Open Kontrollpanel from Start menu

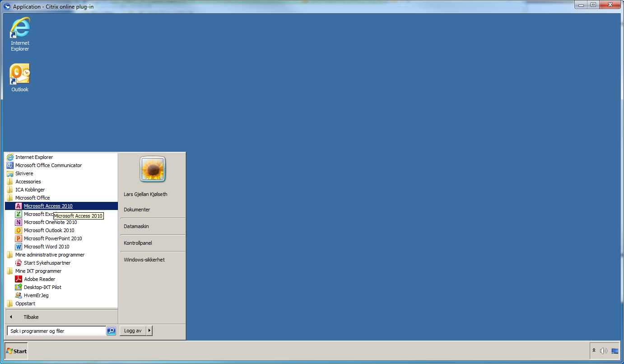click(x=138, y=243)
